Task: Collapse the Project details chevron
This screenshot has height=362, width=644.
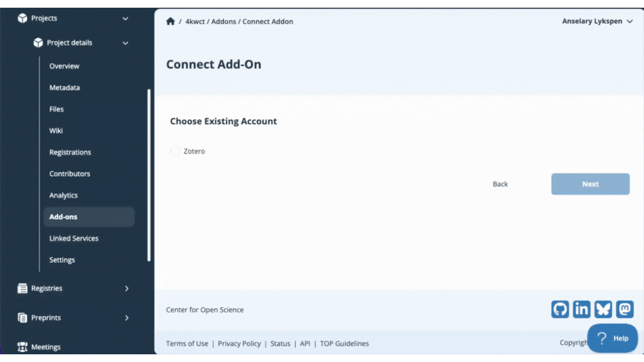Action: [125, 43]
